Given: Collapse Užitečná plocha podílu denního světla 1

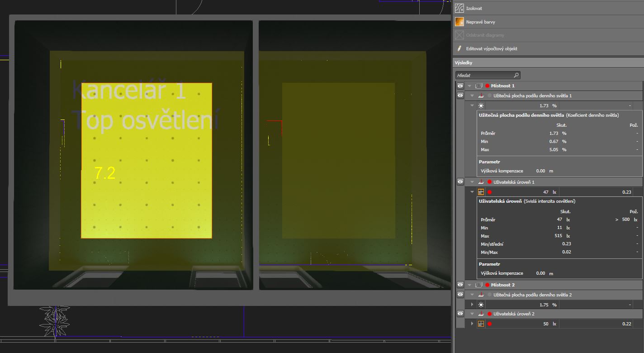Looking at the screenshot, I should point(472,95).
